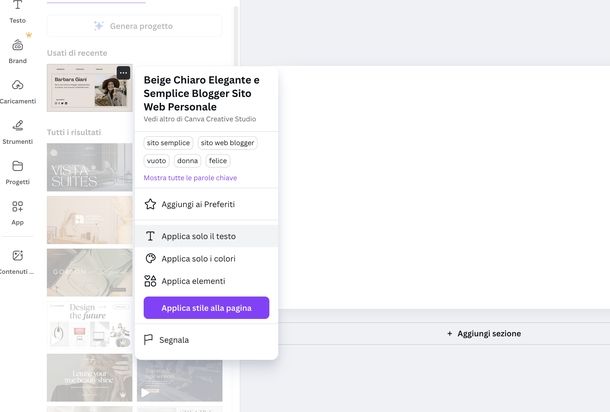Click the donna keyword tag
Screen dimensions: 610x412
pos(188,161)
